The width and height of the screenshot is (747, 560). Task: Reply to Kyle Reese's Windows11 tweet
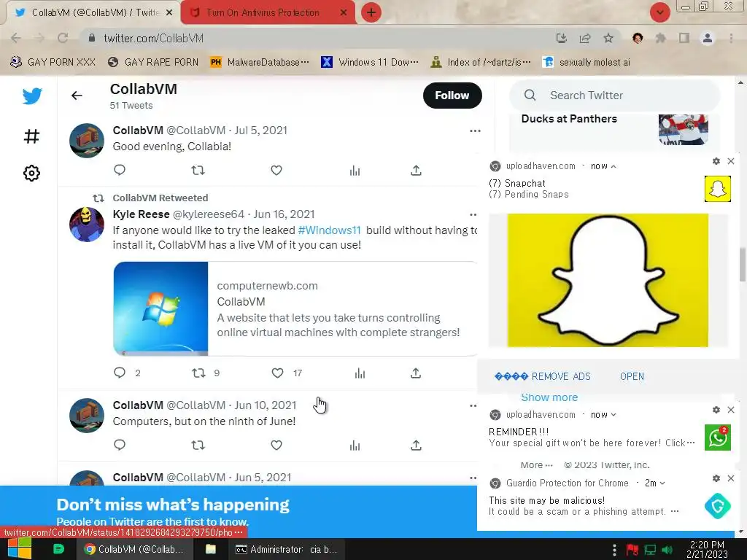coord(120,373)
